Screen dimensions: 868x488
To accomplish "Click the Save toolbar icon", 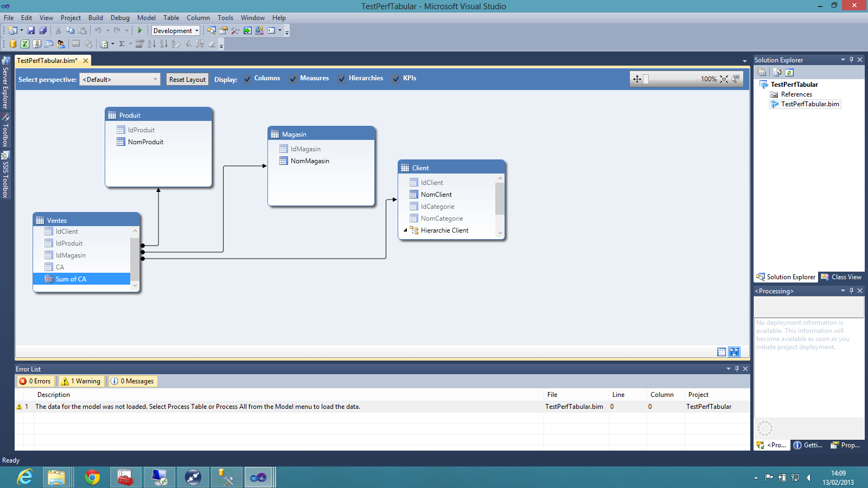I will click(31, 31).
